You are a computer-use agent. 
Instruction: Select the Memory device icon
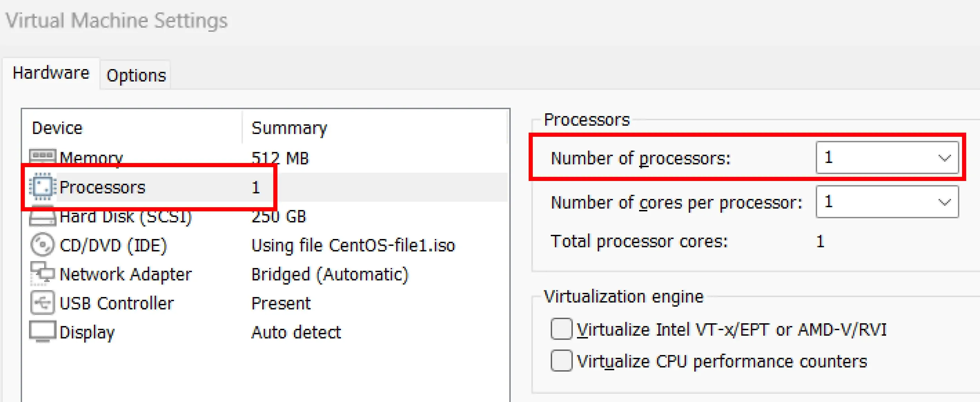[42, 156]
